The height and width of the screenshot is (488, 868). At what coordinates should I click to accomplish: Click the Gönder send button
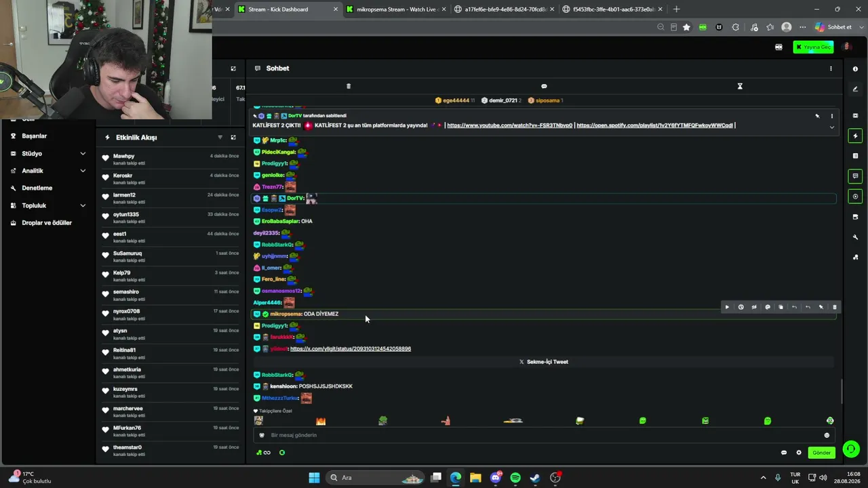tap(821, 453)
